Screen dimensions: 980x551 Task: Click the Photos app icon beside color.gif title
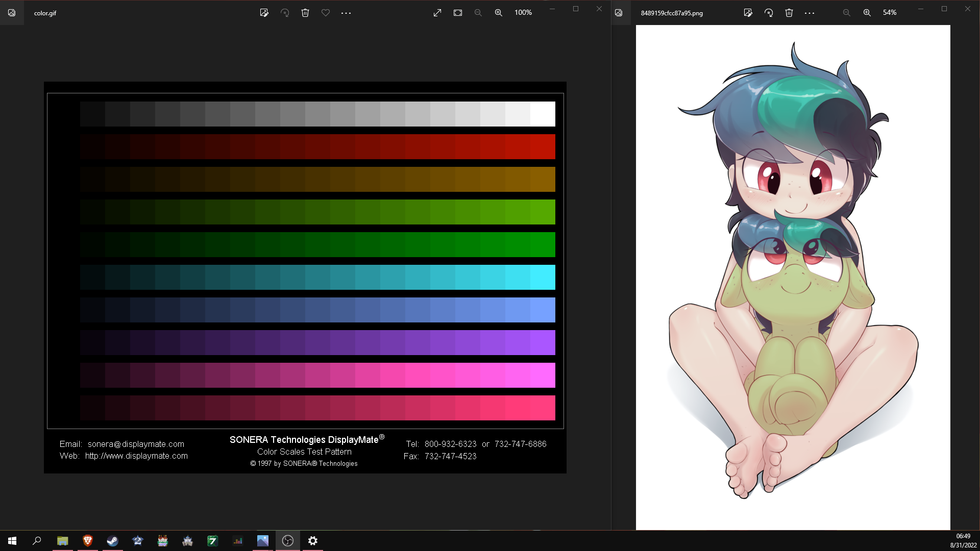point(12,13)
